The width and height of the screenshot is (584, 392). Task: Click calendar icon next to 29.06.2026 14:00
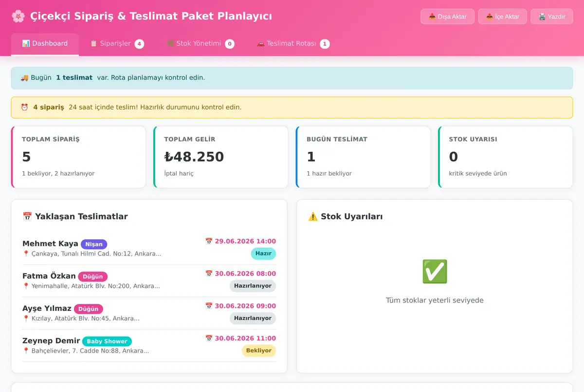209,241
